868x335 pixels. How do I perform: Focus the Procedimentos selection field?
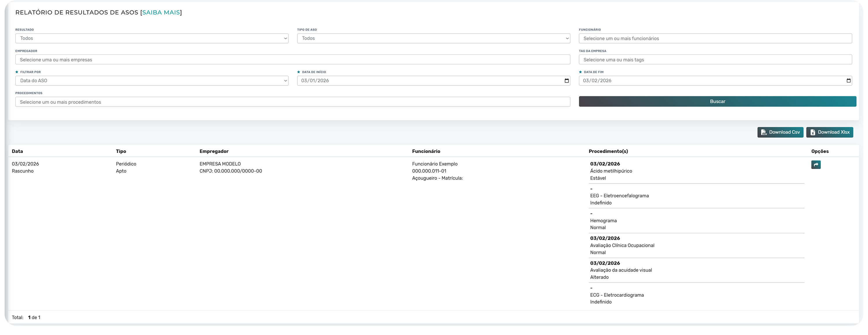(292, 102)
